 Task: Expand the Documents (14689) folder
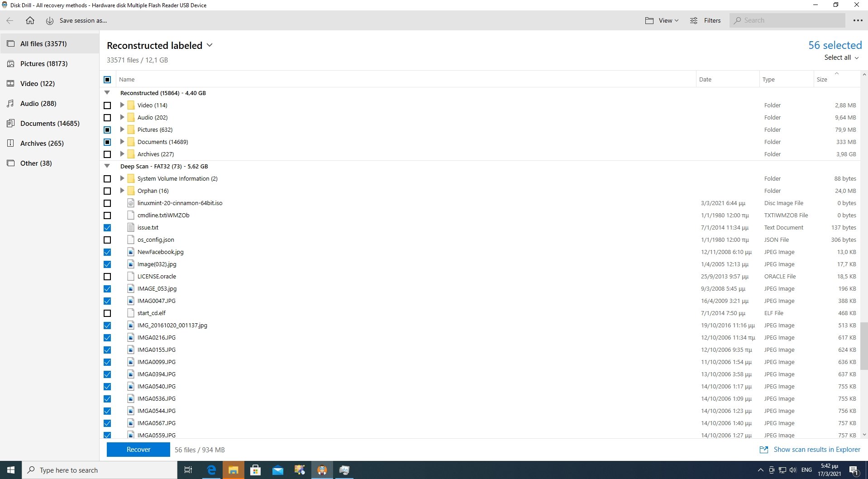pos(122,142)
